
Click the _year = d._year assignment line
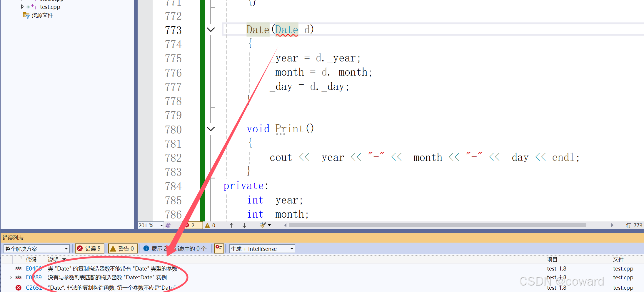click(x=315, y=58)
